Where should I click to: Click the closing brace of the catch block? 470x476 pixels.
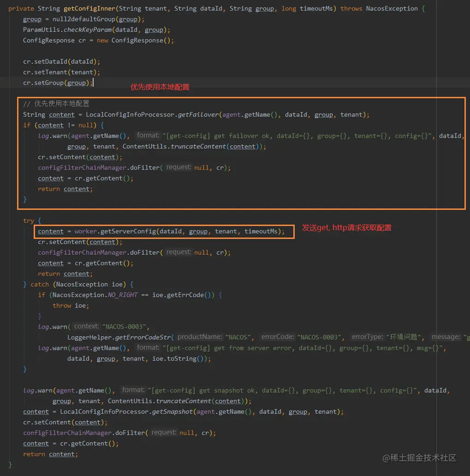(25, 369)
